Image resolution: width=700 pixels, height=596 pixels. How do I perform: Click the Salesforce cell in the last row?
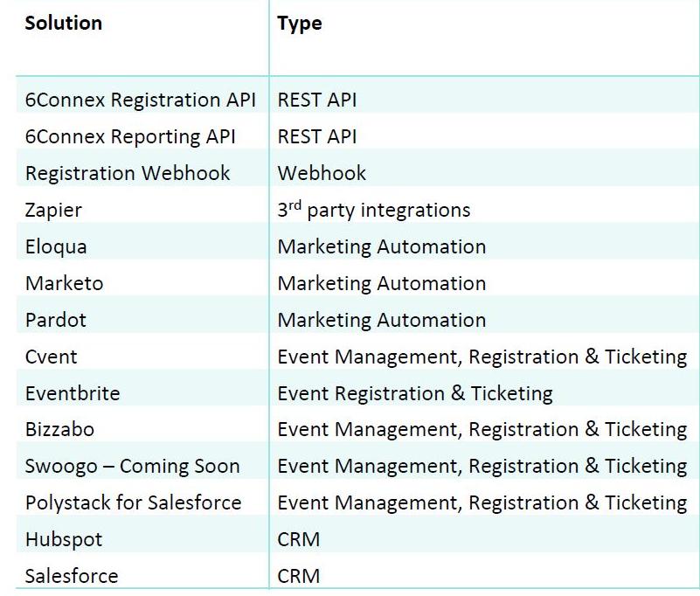72,576
